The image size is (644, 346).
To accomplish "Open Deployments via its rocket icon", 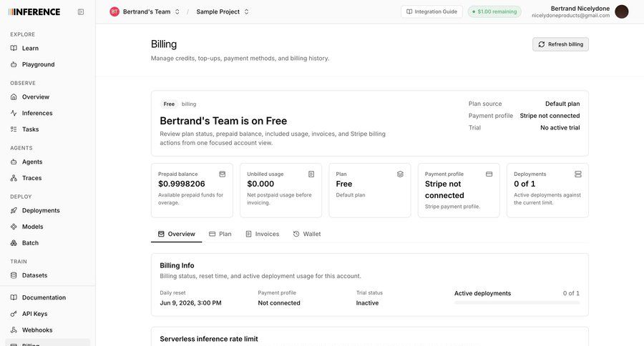I will click(x=14, y=211).
